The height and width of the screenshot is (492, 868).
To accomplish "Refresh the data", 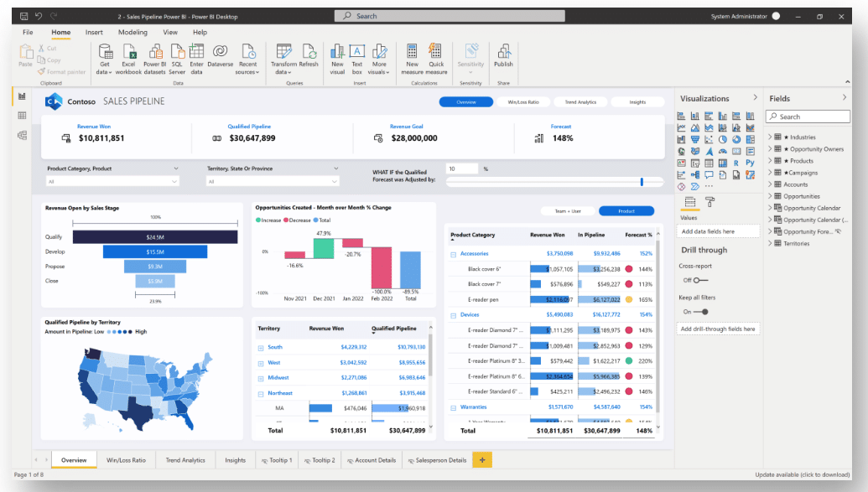I will point(309,56).
